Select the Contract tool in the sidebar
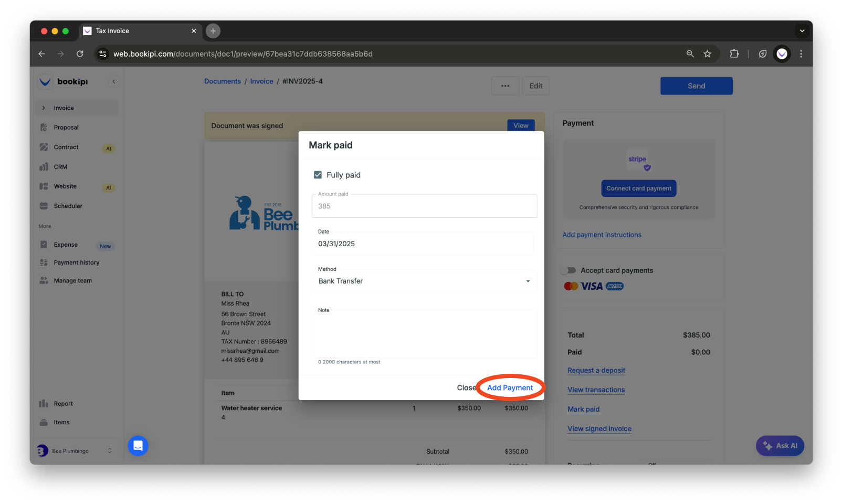 click(x=66, y=147)
